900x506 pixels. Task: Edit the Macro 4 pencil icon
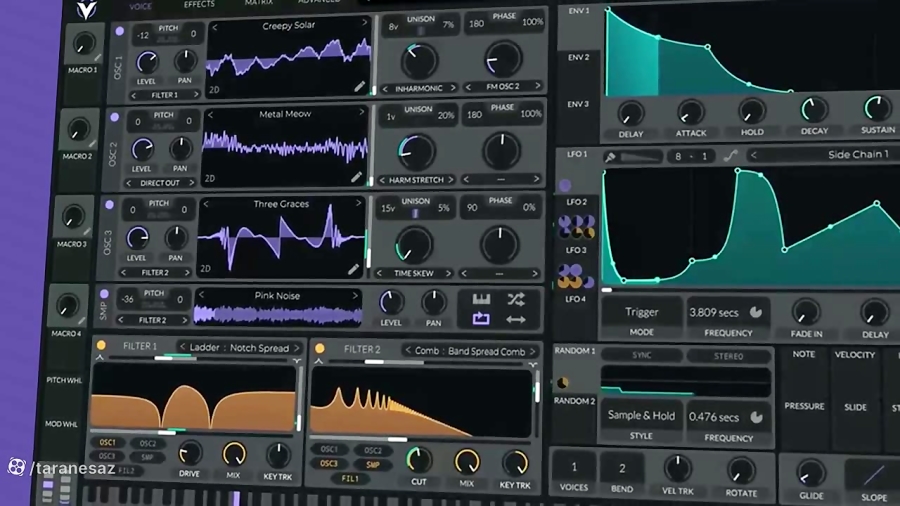(x=82, y=320)
